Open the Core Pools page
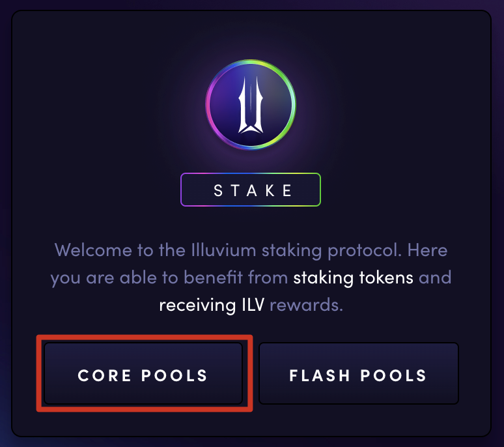 click(x=143, y=375)
